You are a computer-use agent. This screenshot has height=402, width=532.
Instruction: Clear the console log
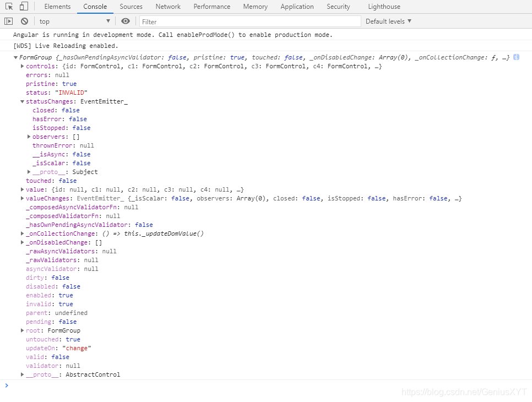24,21
